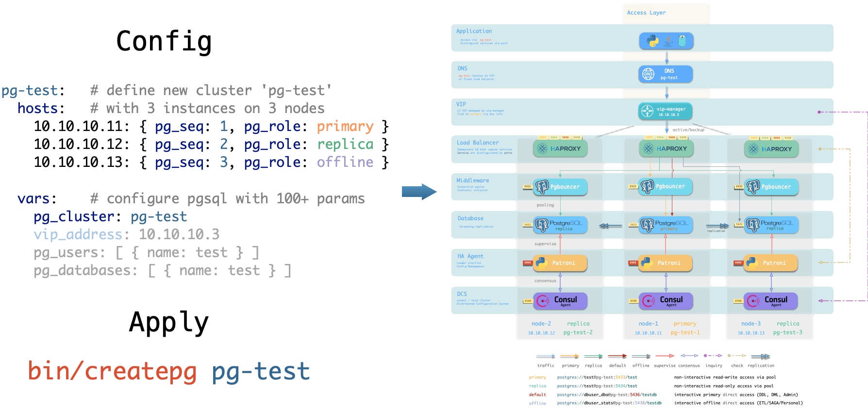Screen dimensions: 868x408
Task: Click the purple 'offline' pg_role value
Action: [345, 162]
